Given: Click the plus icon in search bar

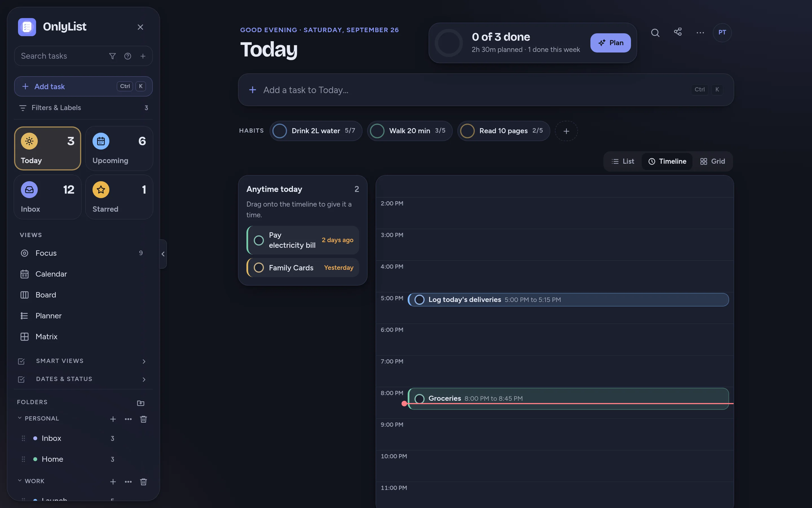Looking at the screenshot, I should click(143, 56).
